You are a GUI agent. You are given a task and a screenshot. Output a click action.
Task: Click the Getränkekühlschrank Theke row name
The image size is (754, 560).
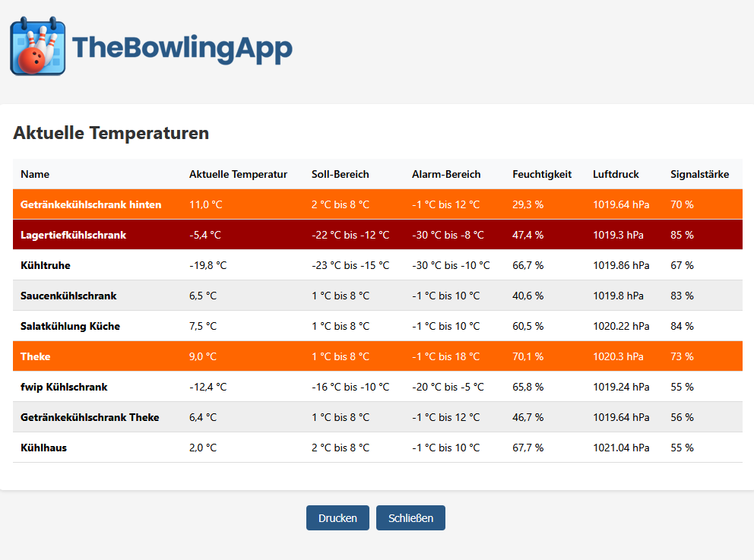(90, 417)
